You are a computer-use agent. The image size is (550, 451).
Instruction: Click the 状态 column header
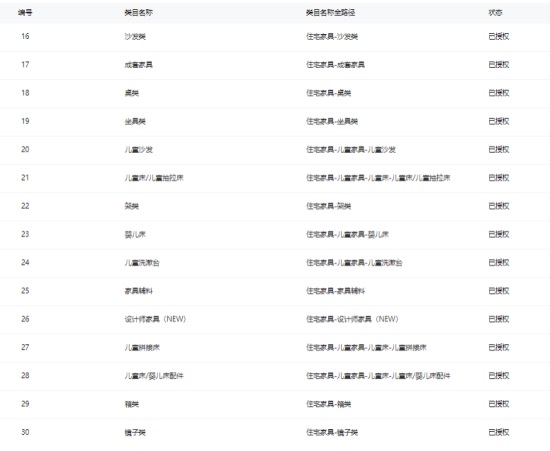pos(495,13)
